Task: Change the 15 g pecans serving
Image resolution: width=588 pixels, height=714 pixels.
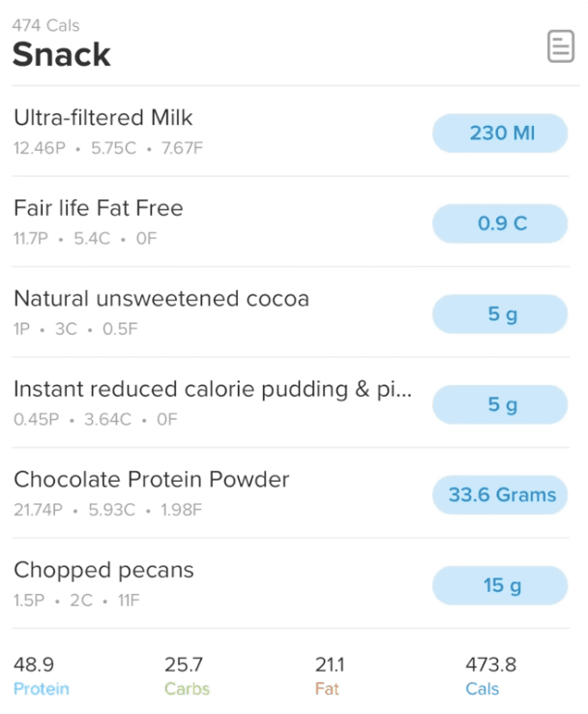Action: coord(500,585)
